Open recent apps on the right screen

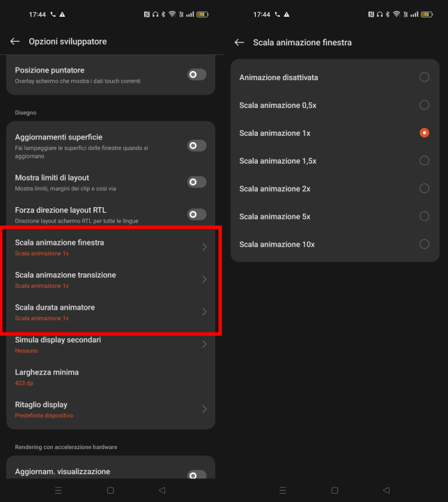click(x=283, y=490)
